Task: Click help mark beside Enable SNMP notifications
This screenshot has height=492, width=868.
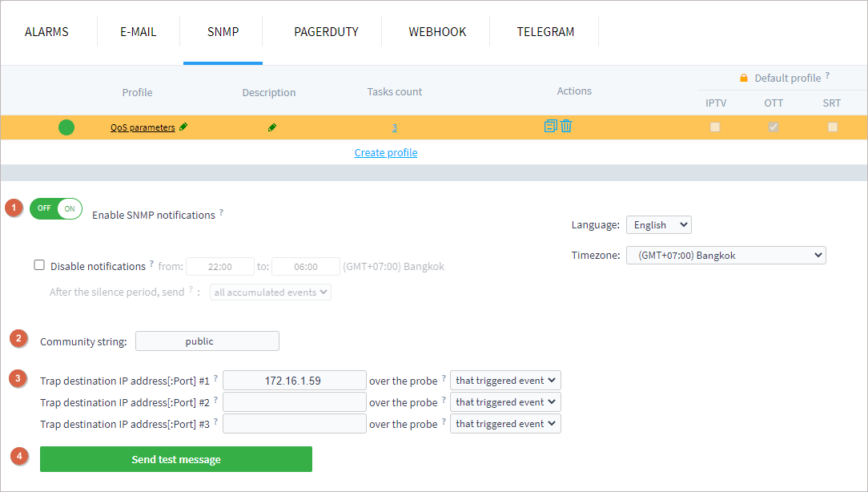Action: coord(221,213)
